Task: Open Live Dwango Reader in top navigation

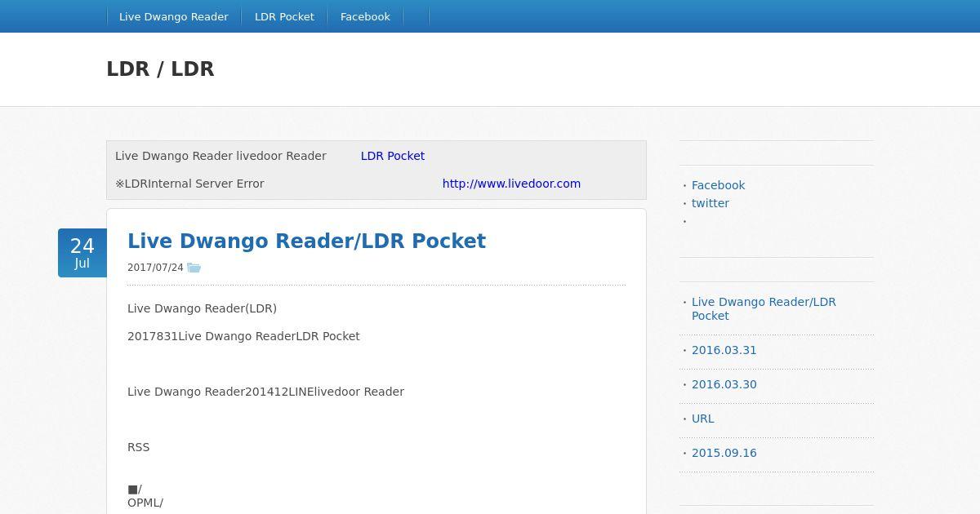Action: pos(174,16)
